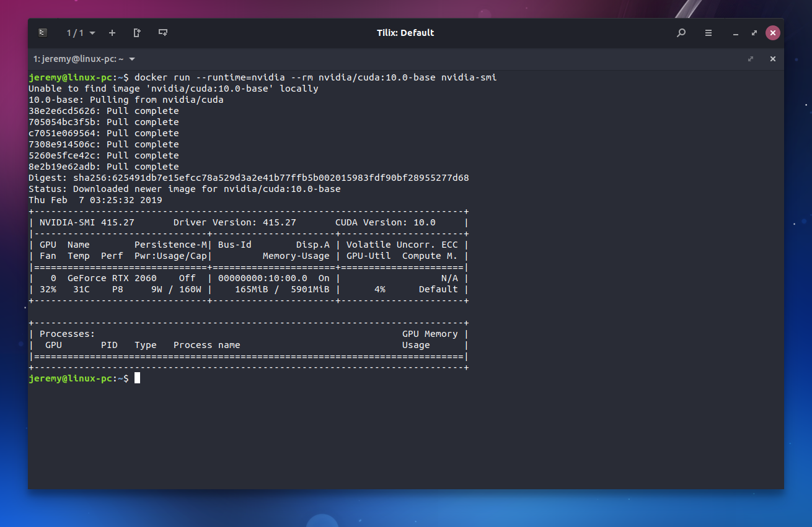Click temperature value '31C'
This screenshot has height=527, width=812.
(x=81, y=289)
